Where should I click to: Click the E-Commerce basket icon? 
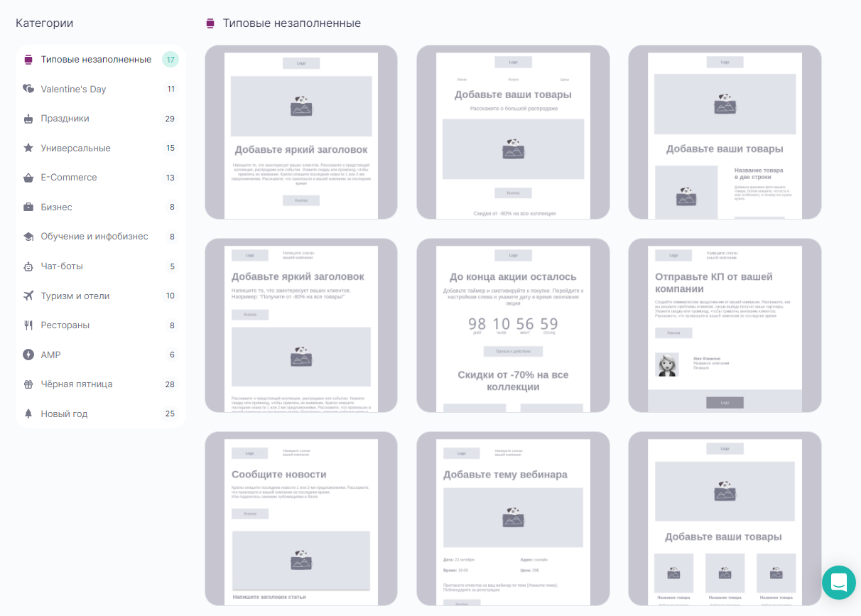click(x=28, y=178)
